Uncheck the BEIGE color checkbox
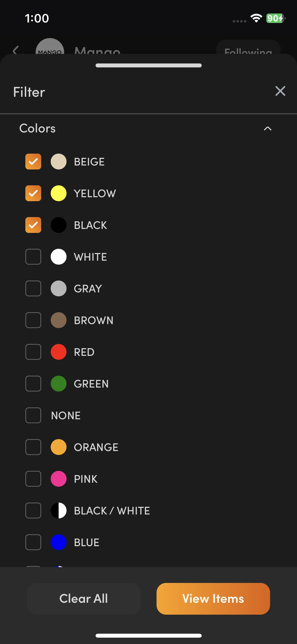The height and width of the screenshot is (644, 297). [33, 162]
